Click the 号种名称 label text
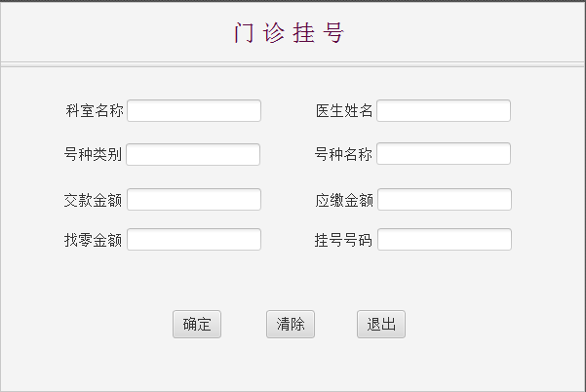The width and height of the screenshot is (586, 392). tap(343, 154)
